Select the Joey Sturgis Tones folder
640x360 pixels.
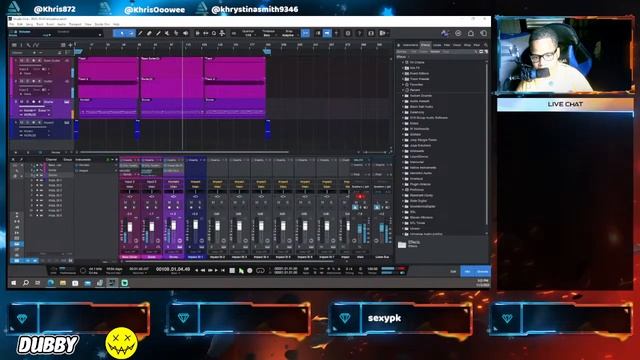click(x=423, y=140)
